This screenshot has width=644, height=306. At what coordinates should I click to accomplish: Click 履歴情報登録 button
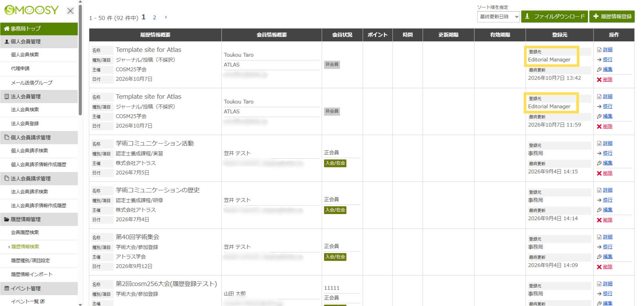pyautogui.click(x=612, y=16)
